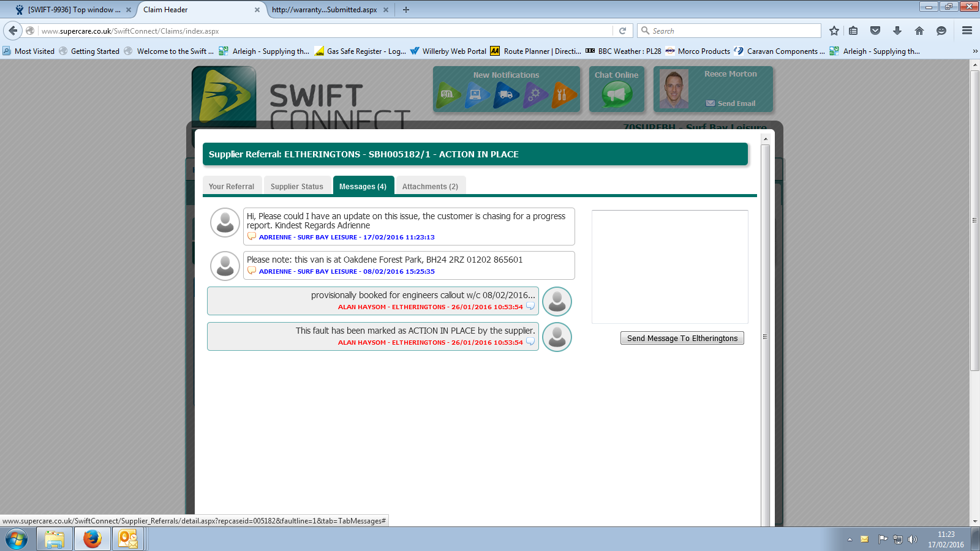Show bookmarks list icon in toolbar
This screenshot has height=551, width=980.
853,31
